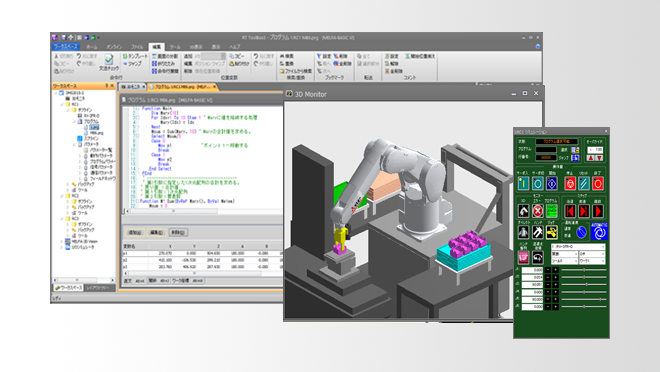The width and height of the screenshot is (660, 372).
Task: Open the Error monitor red X icon
Action: tap(538, 211)
